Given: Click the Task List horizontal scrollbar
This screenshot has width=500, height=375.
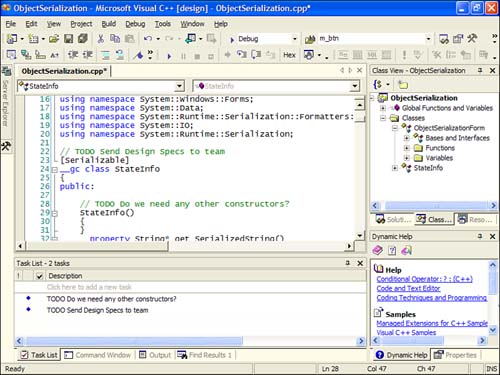Looking at the screenshot, I should pyautogui.click(x=190, y=341).
